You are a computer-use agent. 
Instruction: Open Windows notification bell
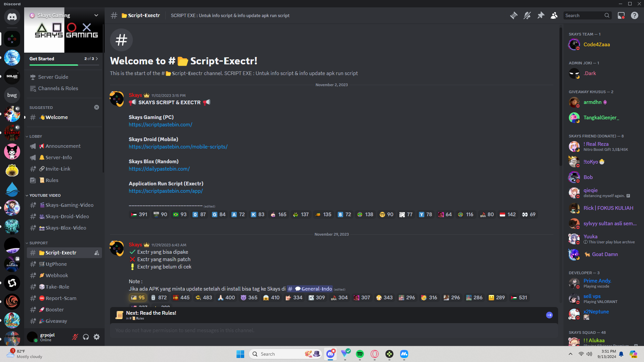[621, 354]
